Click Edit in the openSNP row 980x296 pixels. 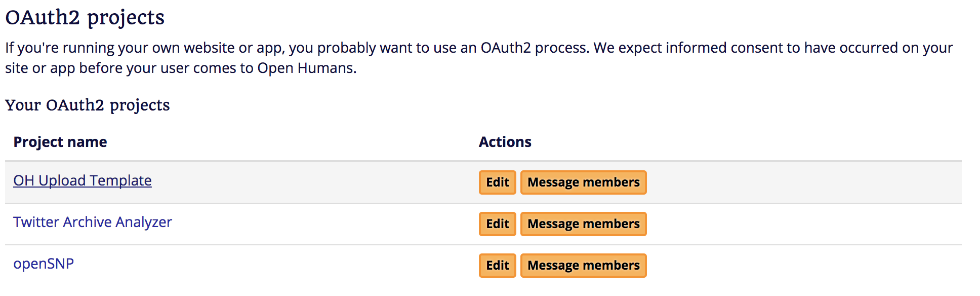coord(498,266)
